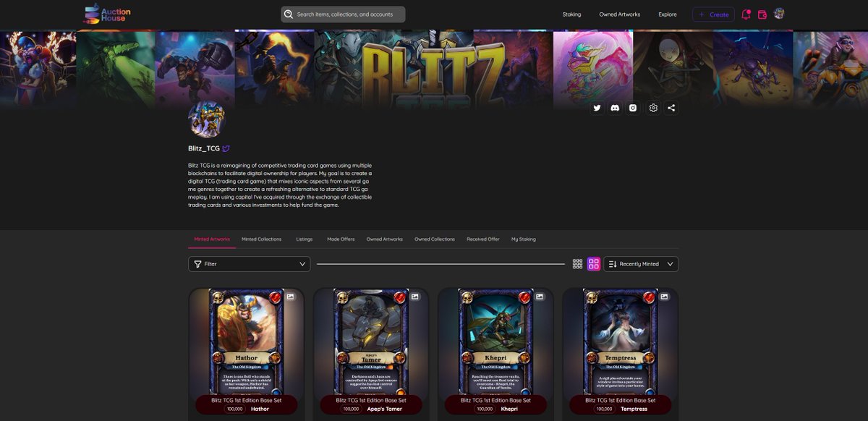Screen dimensions: 868x421
Task: Click the Create button
Action: [713, 14]
